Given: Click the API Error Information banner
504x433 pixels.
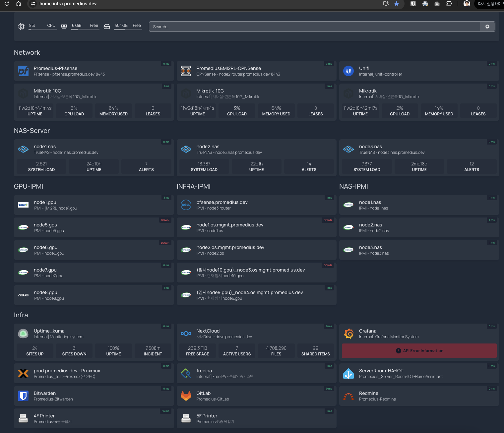Looking at the screenshot, I should (419, 351).
